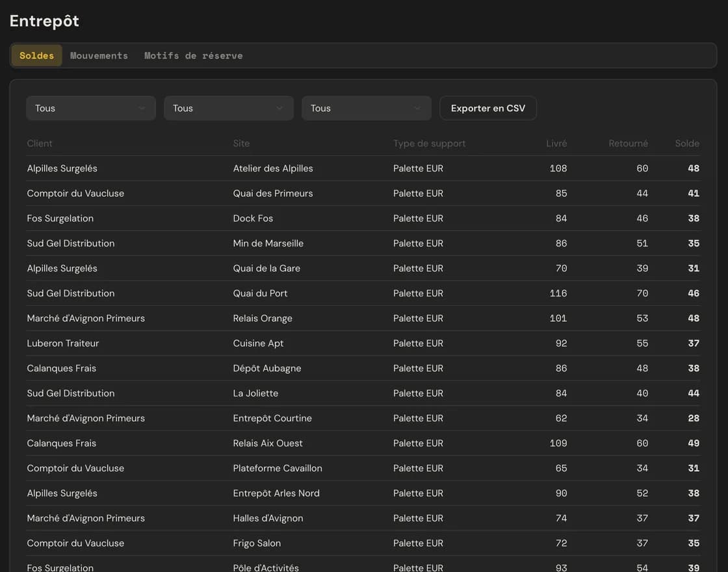This screenshot has width=728, height=572.
Task: Select the Livré value 116 for Quai du Port
Action: click(558, 293)
